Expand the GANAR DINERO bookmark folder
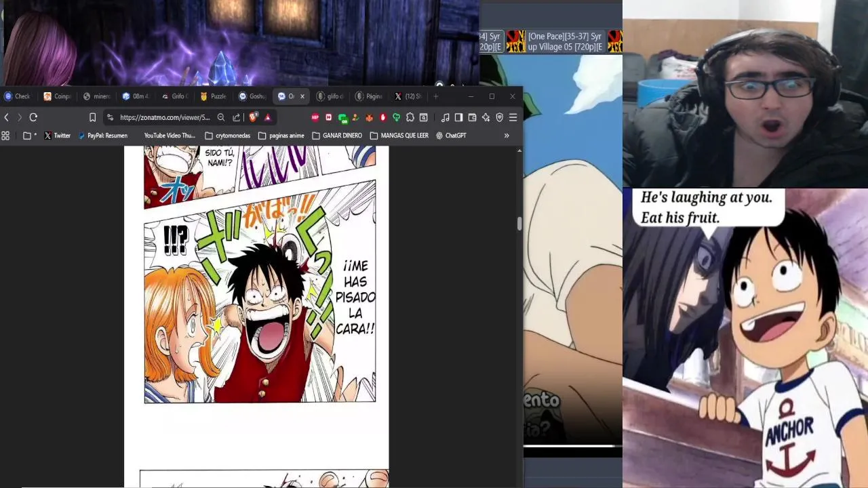The height and width of the screenshot is (488, 868). [x=337, y=136]
